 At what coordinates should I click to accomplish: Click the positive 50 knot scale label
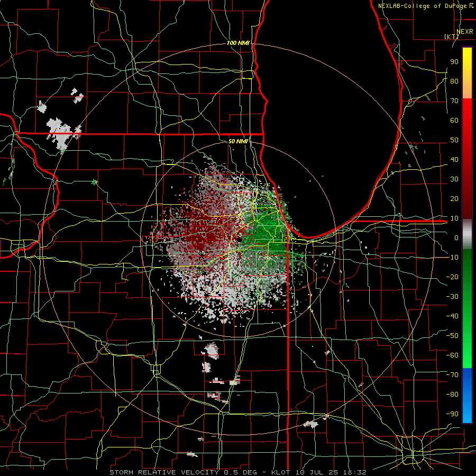click(454, 140)
